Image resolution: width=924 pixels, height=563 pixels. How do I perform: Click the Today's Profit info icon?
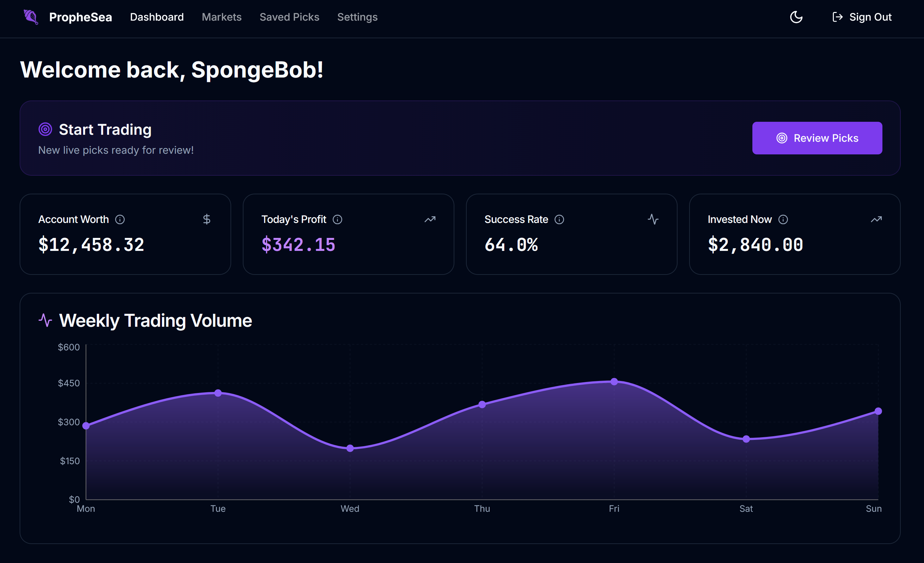[337, 219]
